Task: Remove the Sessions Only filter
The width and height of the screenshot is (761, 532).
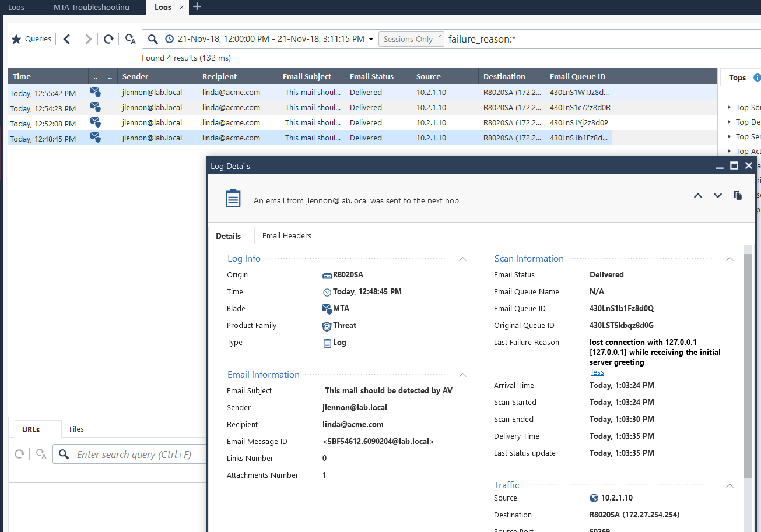Action: 440,36
